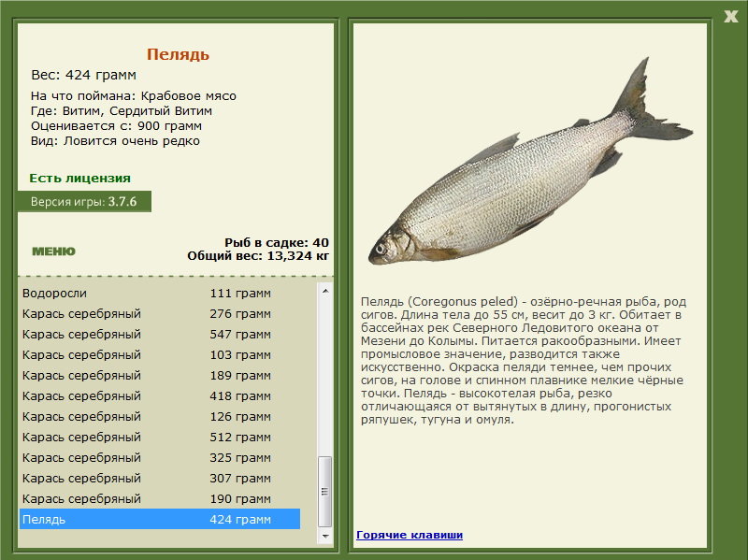Image resolution: width=748 pixels, height=560 pixels.
Task: Select the Карась серебряный 547 грамм row
Action: pos(160,334)
